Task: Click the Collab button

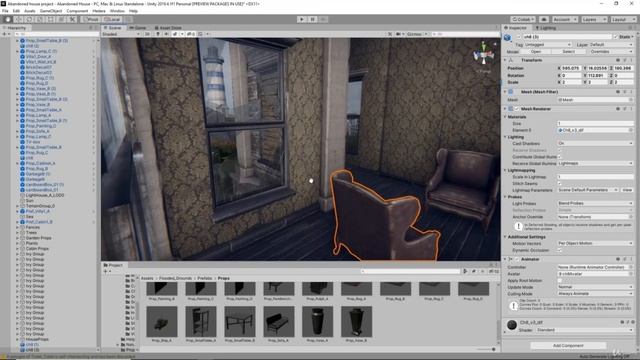Action: [523, 19]
